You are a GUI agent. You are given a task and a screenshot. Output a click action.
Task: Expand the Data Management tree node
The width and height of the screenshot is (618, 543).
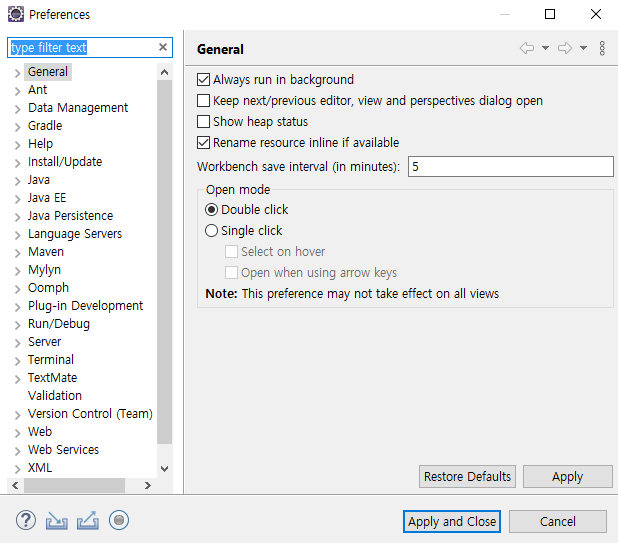[17, 109]
